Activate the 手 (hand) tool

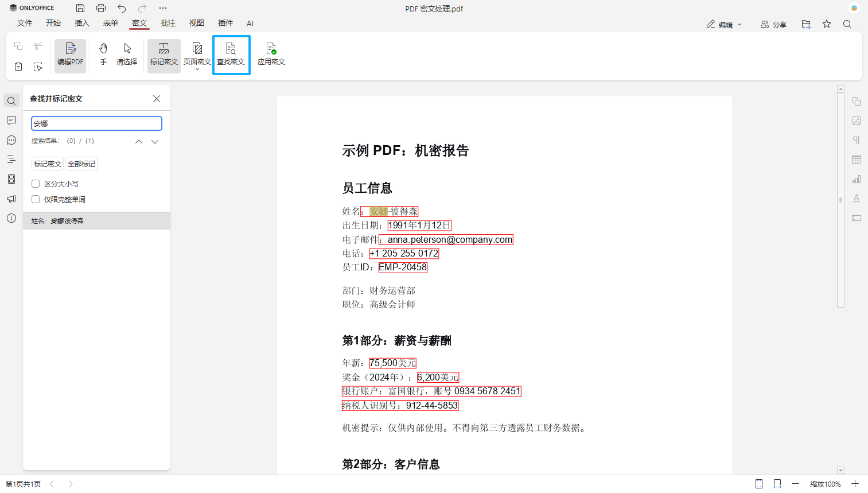(103, 55)
